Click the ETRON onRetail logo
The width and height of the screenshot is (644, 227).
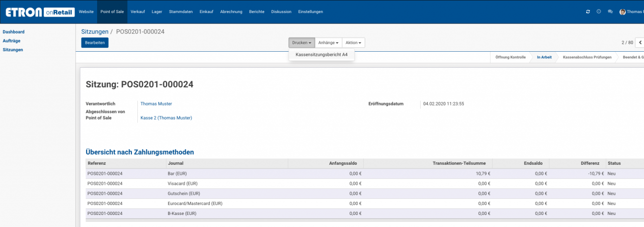click(39, 12)
